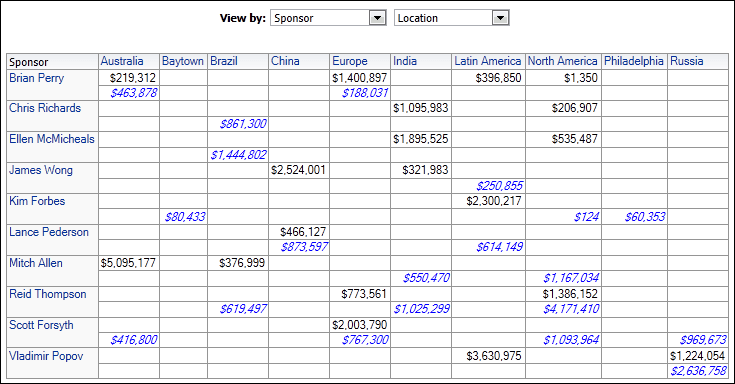Select the $2,300,217 cell
This screenshot has width=735, height=384.
pos(488,201)
